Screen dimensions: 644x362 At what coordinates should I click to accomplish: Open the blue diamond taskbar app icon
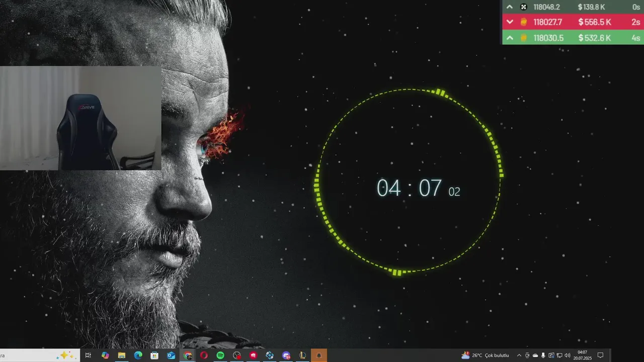270,355
